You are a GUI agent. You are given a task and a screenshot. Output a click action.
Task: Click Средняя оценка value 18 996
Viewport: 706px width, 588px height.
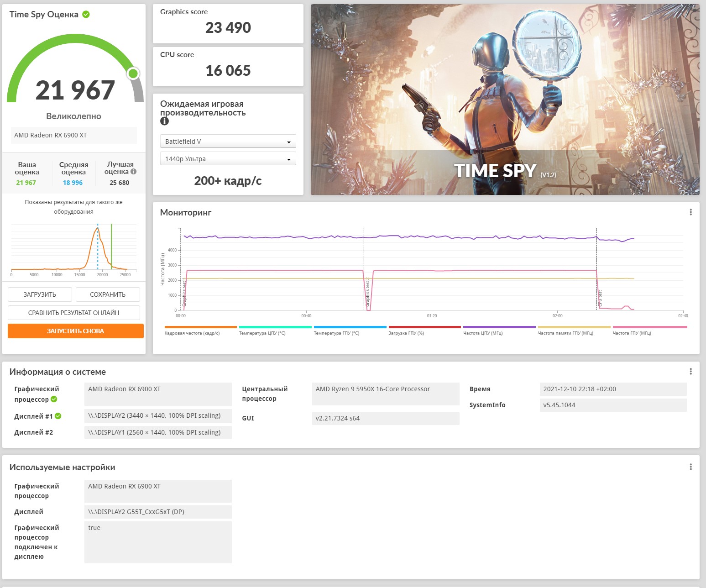pos(73,183)
